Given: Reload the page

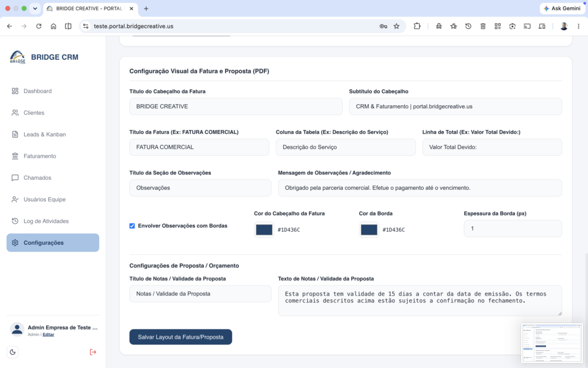Looking at the screenshot, I should pyautogui.click(x=38, y=26).
